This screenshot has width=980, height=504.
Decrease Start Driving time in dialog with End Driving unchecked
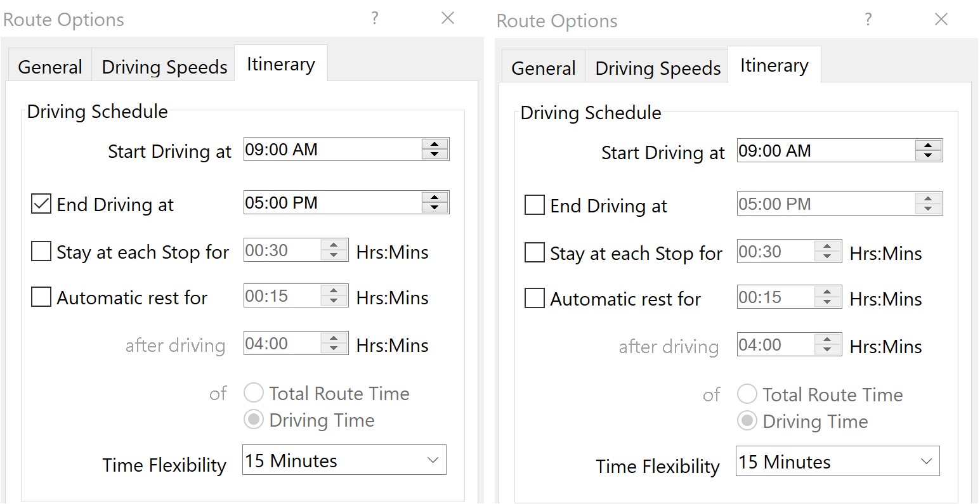pyautogui.click(x=928, y=155)
